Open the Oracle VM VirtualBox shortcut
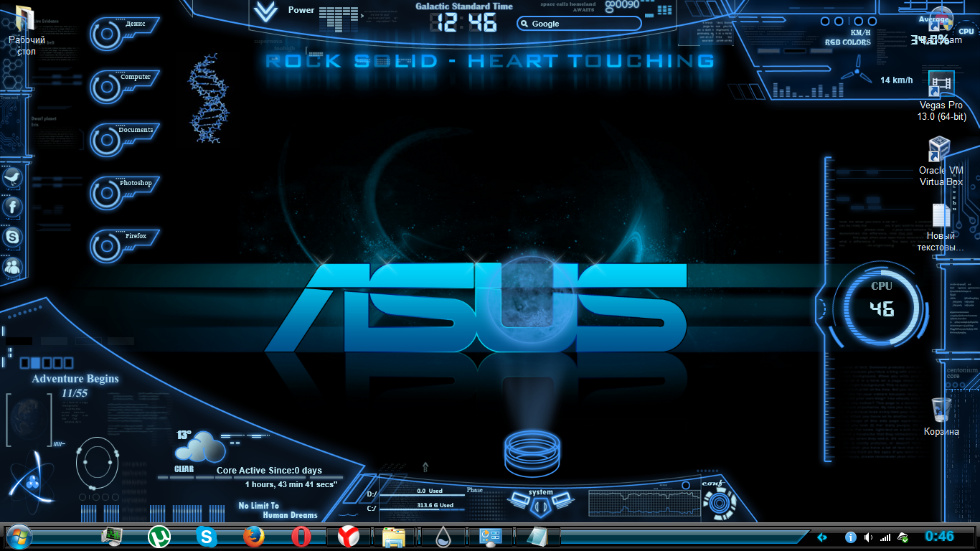This screenshot has width=980, height=551. pos(941,161)
